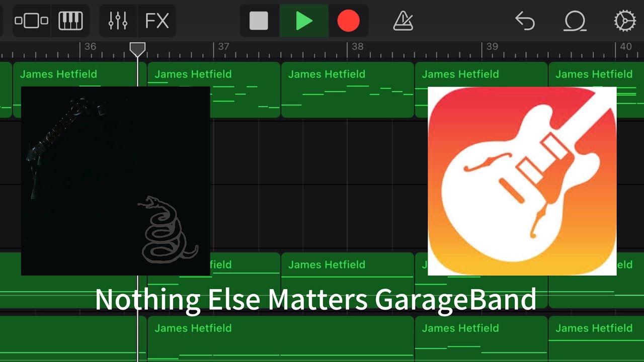The height and width of the screenshot is (362, 644).
Task: Open the Loop Browser
Action: pyautogui.click(x=575, y=21)
